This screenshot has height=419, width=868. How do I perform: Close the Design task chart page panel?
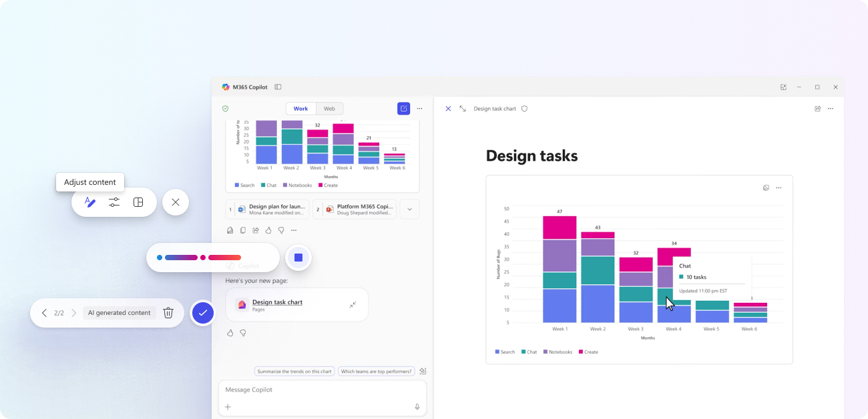tap(448, 108)
